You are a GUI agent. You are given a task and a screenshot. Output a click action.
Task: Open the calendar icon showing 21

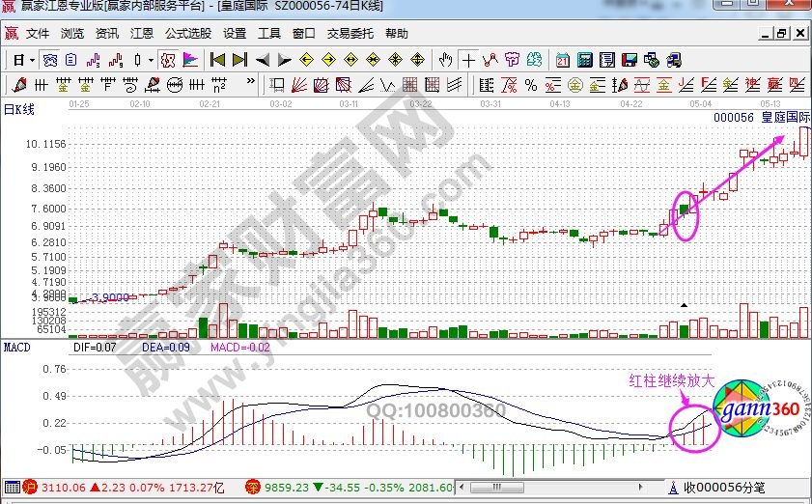tap(561, 60)
